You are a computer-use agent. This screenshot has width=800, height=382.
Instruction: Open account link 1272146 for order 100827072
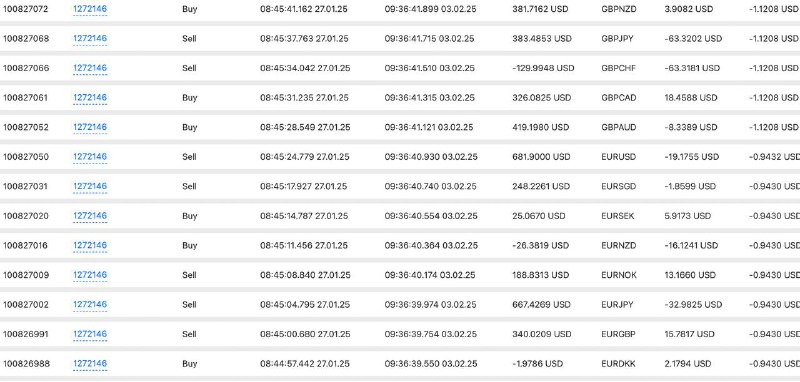pos(90,9)
